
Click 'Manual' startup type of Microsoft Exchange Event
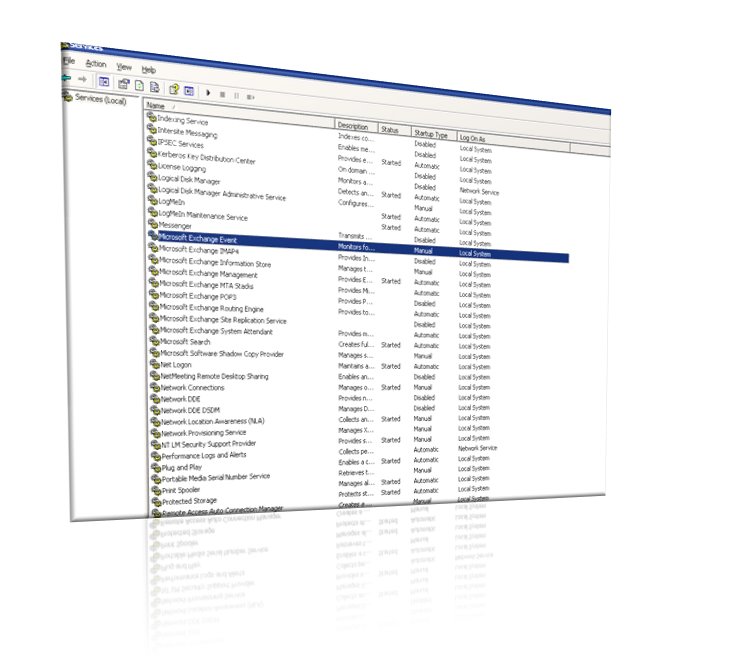tap(423, 251)
